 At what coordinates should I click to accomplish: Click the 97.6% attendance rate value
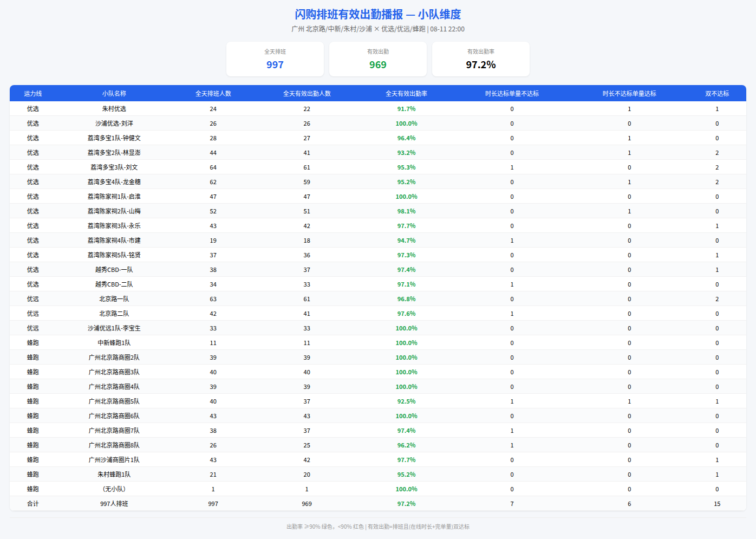[407, 314]
